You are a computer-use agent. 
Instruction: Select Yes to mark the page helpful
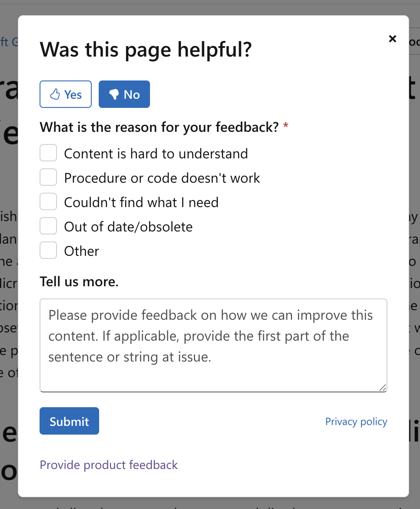pos(65,94)
